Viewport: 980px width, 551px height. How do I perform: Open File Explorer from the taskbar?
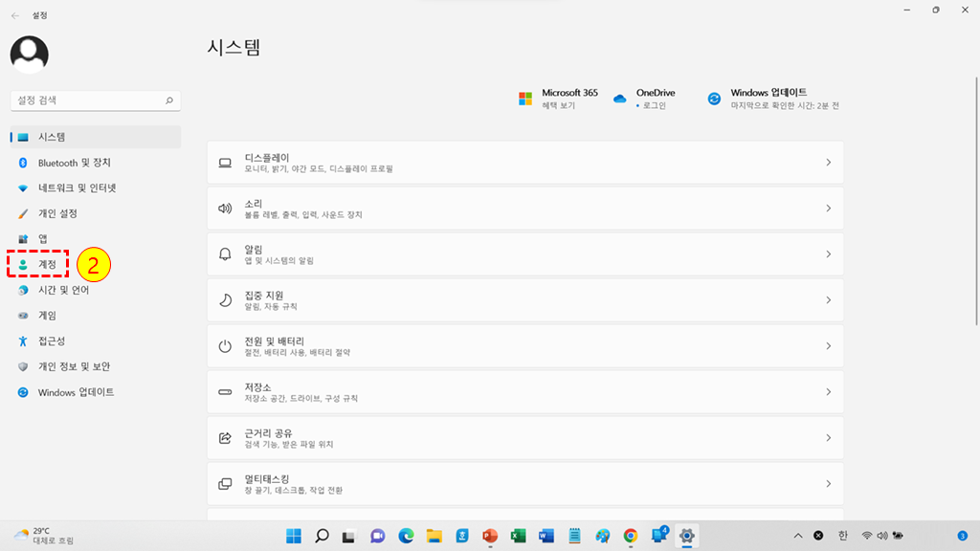(x=434, y=536)
